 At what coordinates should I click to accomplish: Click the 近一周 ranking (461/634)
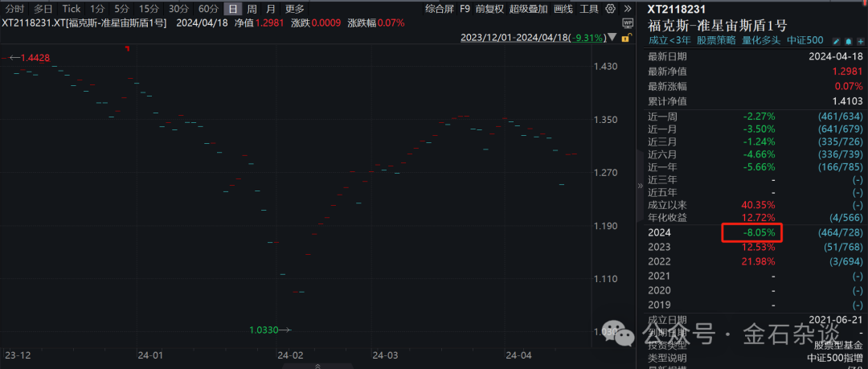(x=840, y=117)
